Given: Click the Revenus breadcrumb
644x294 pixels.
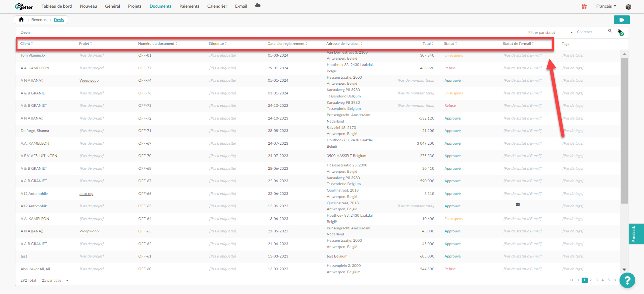Looking at the screenshot, I should click(x=39, y=20).
